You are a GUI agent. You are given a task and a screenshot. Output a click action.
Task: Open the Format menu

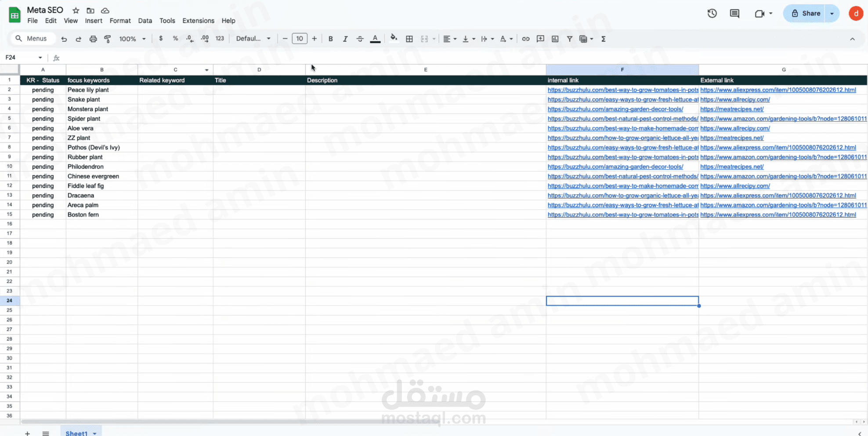click(120, 21)
